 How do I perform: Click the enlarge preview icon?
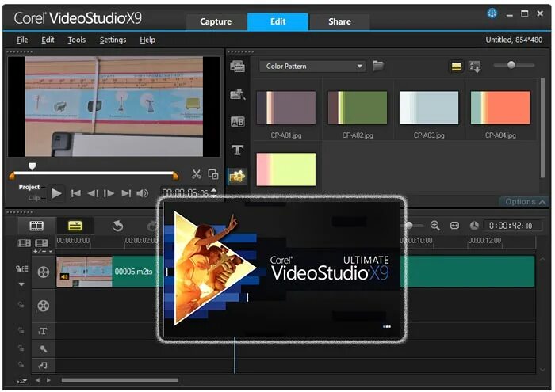[213, 174]
